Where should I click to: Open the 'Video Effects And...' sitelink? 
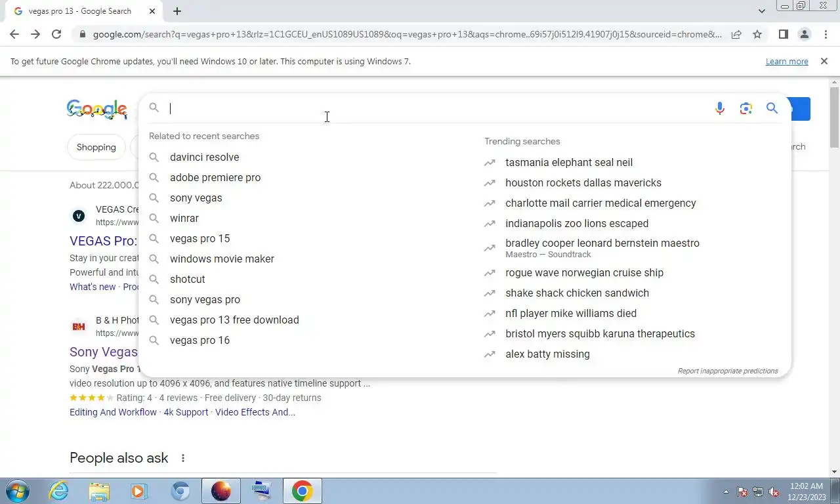coord(255,412)
